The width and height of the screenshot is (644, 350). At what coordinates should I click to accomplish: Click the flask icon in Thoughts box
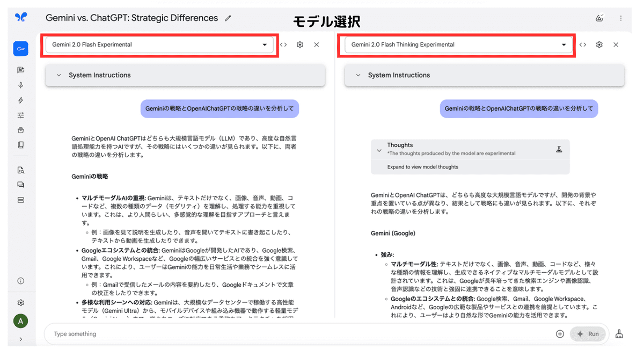click(x=559, y=150)
